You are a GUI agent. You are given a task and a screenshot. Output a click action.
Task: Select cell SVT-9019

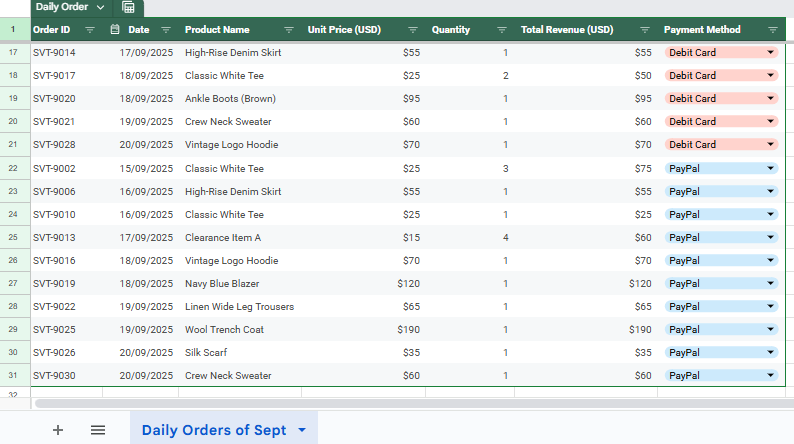tap(66, 284)
